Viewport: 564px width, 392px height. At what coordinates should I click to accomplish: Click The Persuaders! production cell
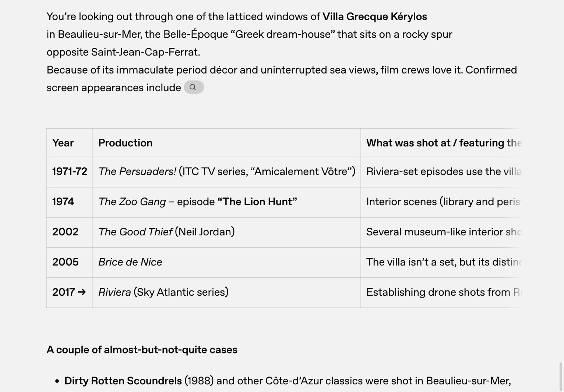coord(227,172)
